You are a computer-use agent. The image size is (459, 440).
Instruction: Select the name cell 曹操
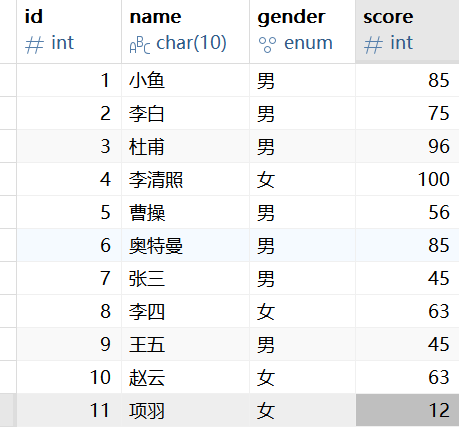[185, 212]
